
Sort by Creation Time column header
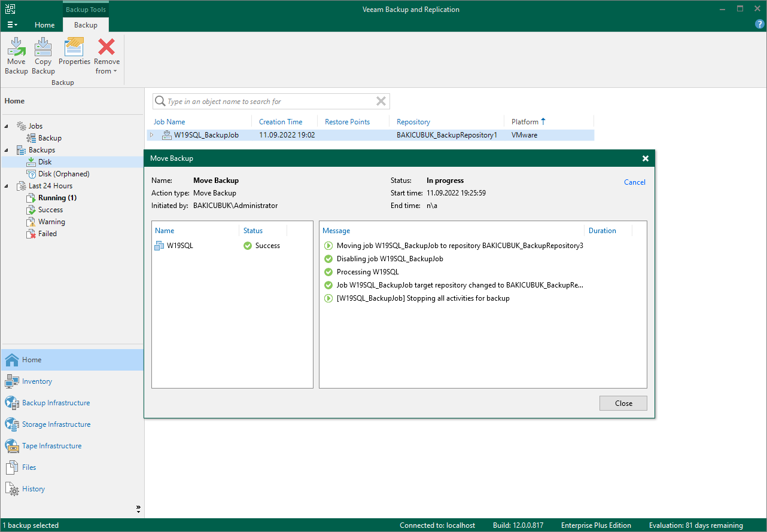[x=281, y=122]
